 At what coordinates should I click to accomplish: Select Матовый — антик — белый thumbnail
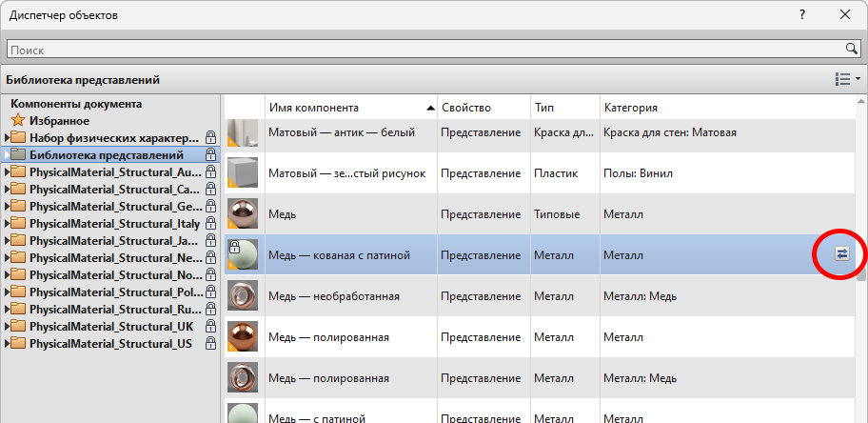tap(243, 133)
